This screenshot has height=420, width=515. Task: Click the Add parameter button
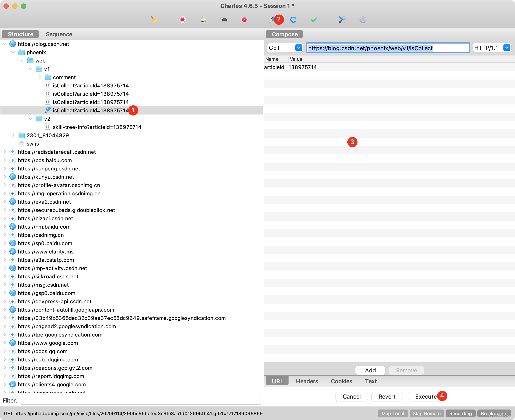[370, 370]
